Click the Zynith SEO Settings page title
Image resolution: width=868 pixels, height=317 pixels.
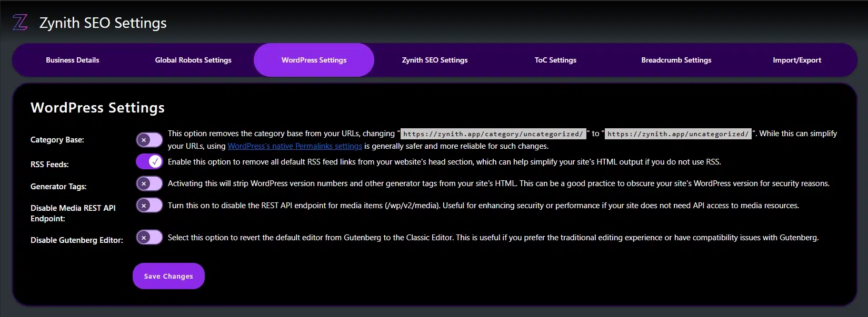[x=103, y=23]
